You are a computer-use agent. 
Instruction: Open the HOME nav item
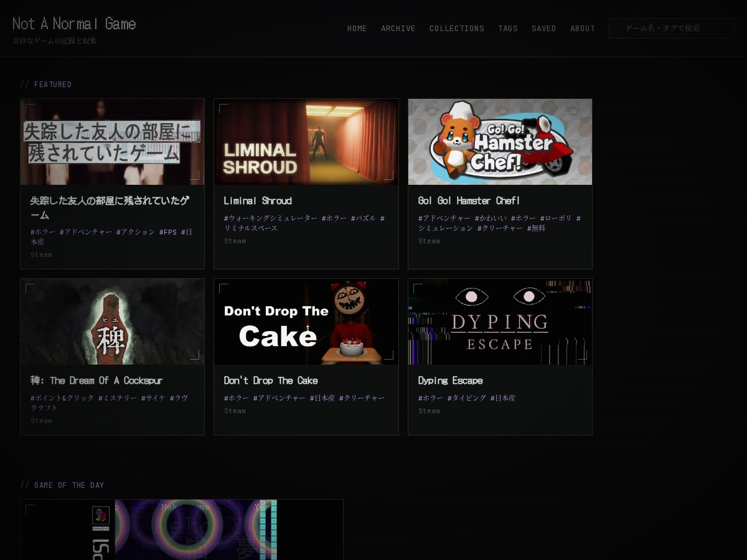(357, 29)
